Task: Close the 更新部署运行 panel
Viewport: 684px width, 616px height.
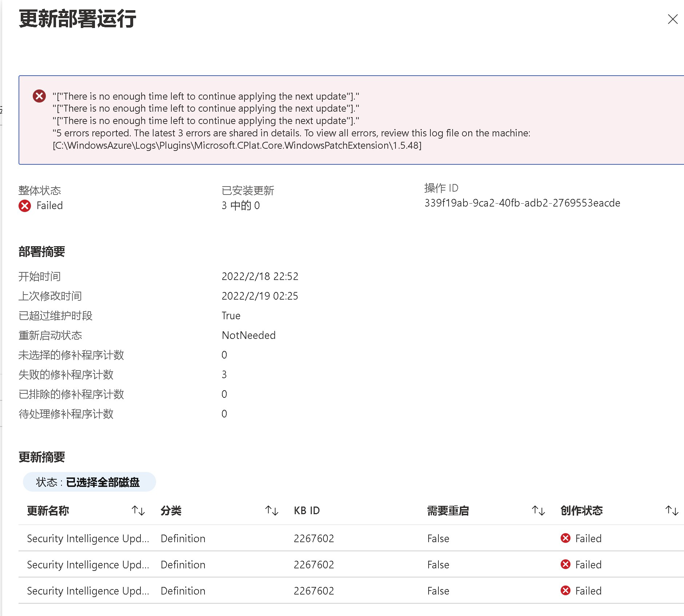Action: click(x=672, y=19)
